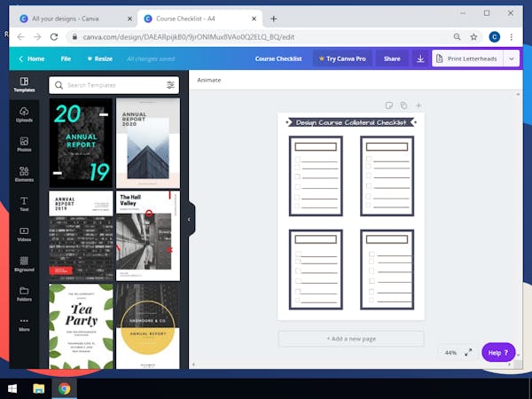The height and width of the screenshot is (399, 532).
Task: Reload the page in Chrome
Action: [x=54, y=37]
